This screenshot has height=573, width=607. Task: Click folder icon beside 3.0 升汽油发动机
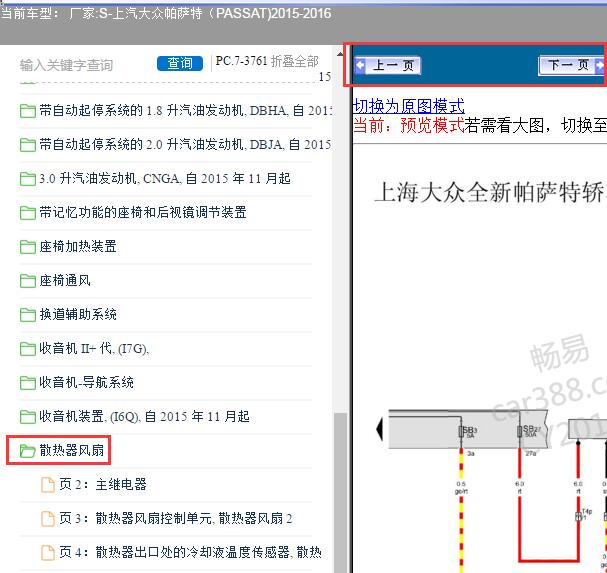click(x=27, y=179)
